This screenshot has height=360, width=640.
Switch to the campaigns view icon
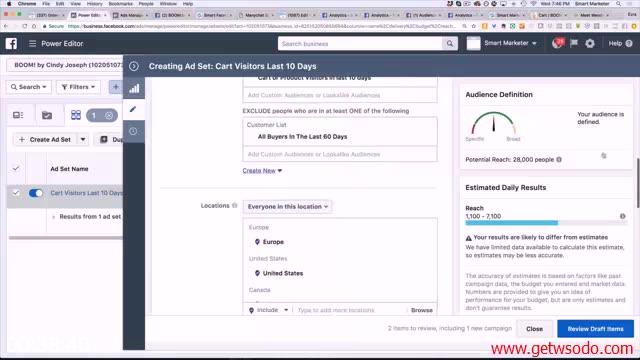[18, 115]
